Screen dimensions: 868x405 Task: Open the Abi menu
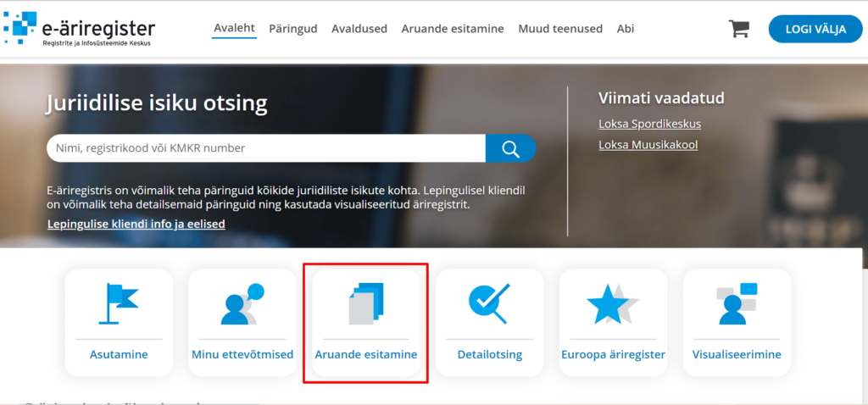click(626, 29)
